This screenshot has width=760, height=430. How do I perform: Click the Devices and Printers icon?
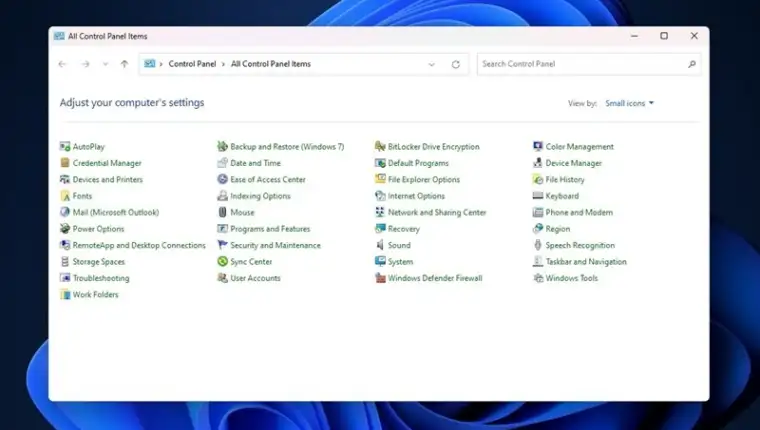pos(65,179)
